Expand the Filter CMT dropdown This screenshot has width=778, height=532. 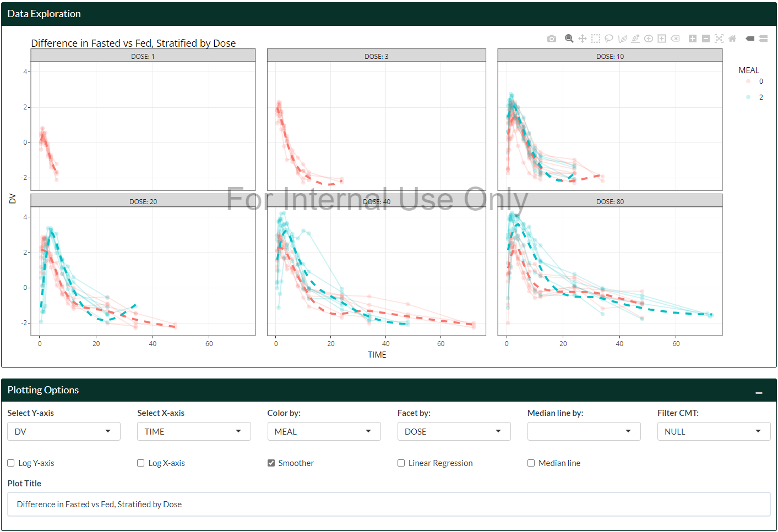pos(714,431)
